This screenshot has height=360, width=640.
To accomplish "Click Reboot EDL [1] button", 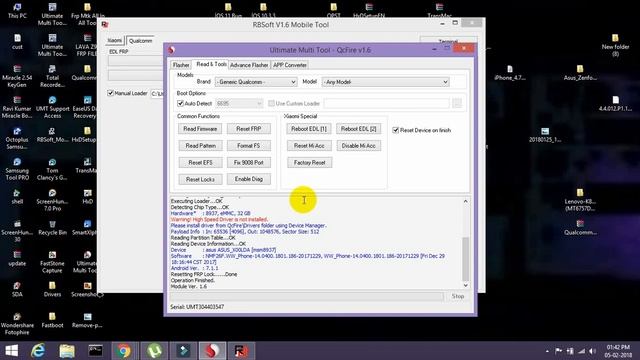I will coord(309,129).
